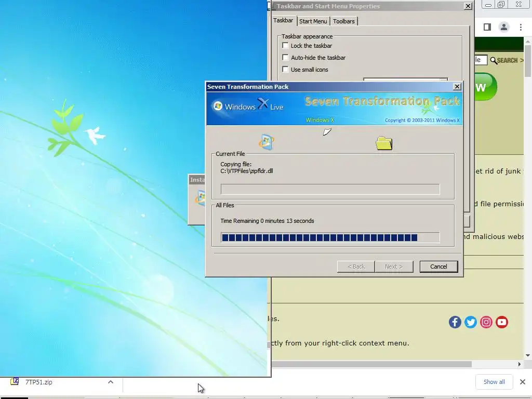
Task: Close the downloads bar
Action: (x=523, y=382)
